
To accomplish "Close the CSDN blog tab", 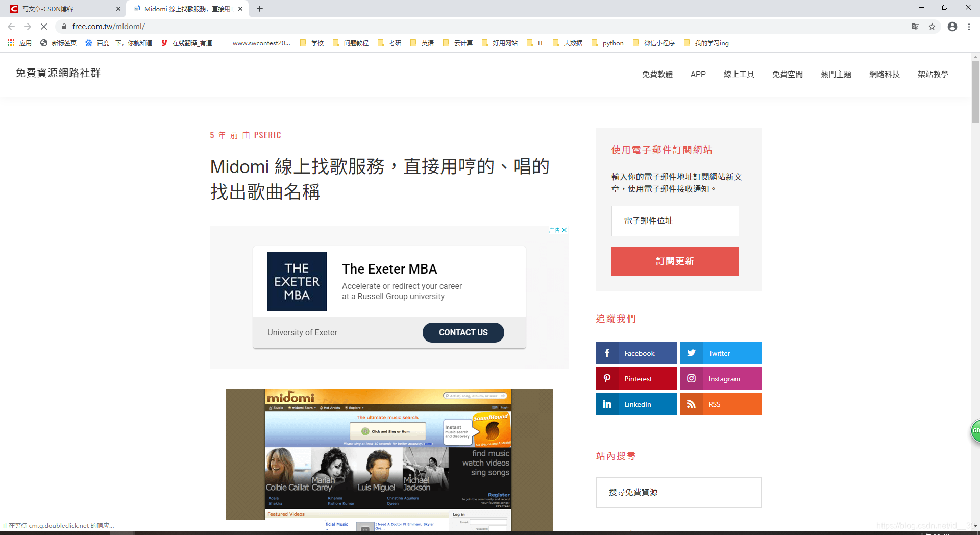I will (x=118, y=9).
